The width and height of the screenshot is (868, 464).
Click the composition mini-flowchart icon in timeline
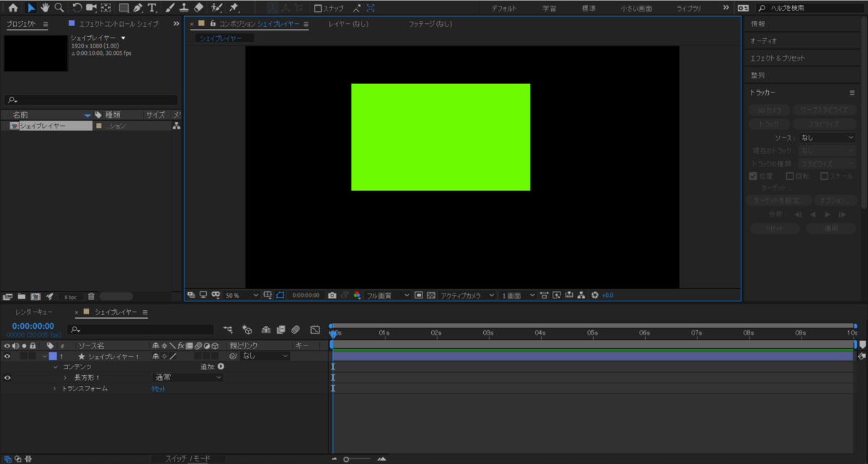tap(229, 330)
